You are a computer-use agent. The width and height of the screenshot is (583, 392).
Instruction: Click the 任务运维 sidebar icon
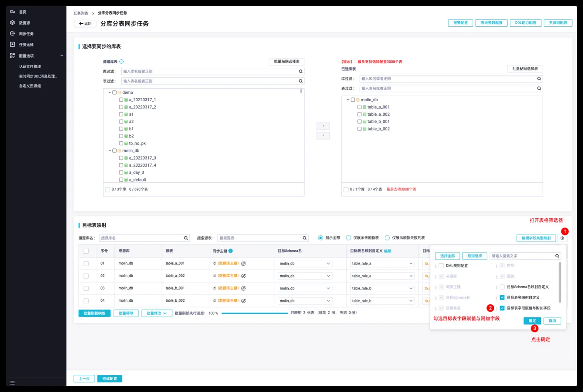12,44
